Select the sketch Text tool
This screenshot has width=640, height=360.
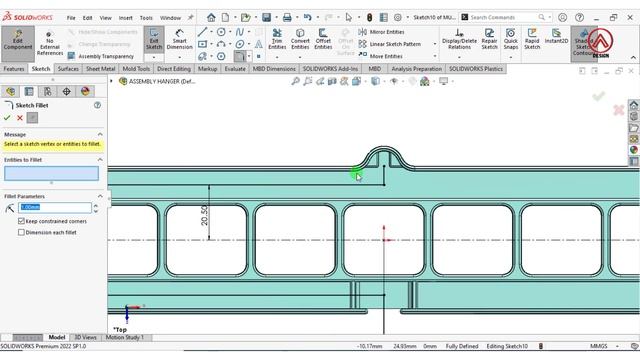point(258,44)
